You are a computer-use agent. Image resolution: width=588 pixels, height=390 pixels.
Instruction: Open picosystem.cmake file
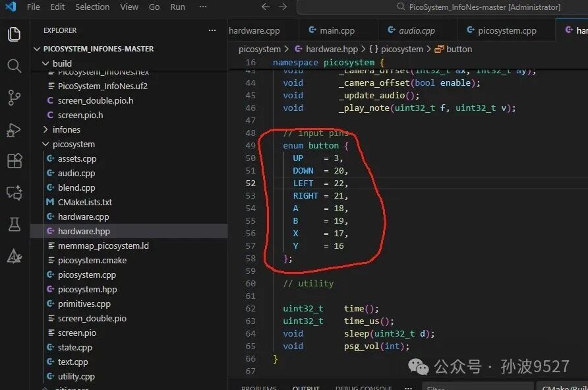point(129,260)
